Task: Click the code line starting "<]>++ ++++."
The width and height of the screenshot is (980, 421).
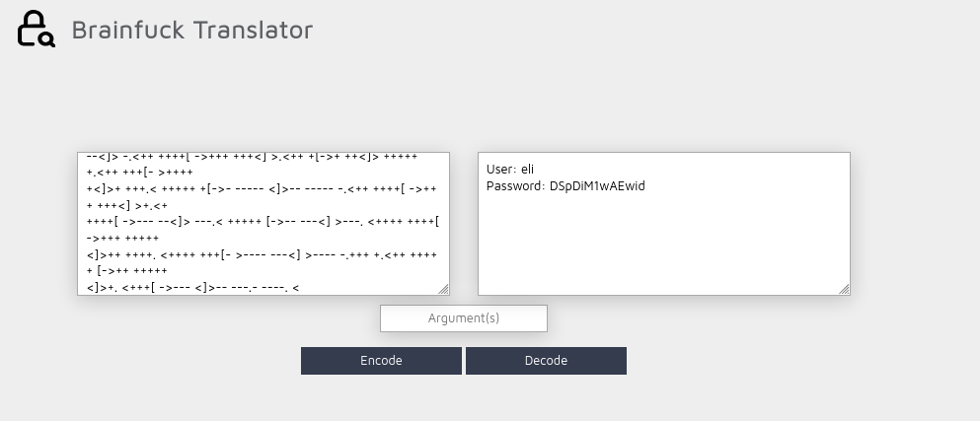Action: 262,254
